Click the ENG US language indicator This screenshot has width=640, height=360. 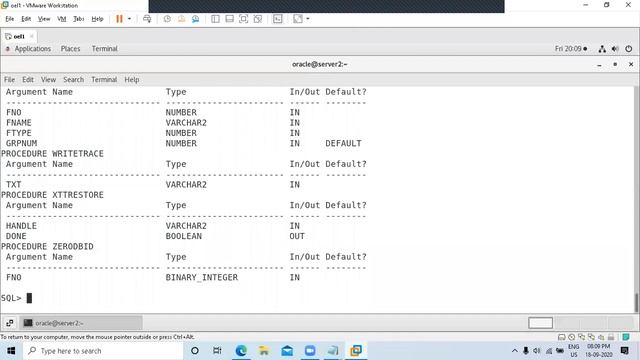click(x=573, y=351)
